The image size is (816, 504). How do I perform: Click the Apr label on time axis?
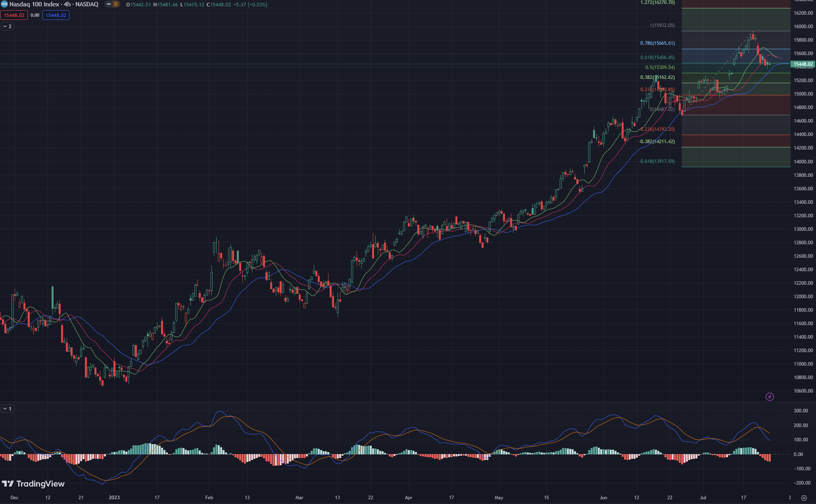409,498
